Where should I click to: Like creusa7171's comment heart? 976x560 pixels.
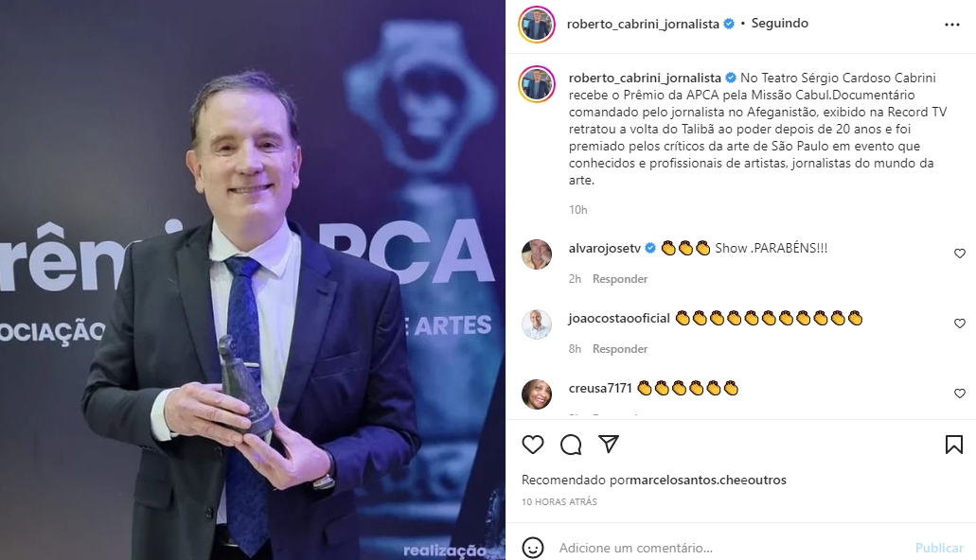(x=959, y=394)
